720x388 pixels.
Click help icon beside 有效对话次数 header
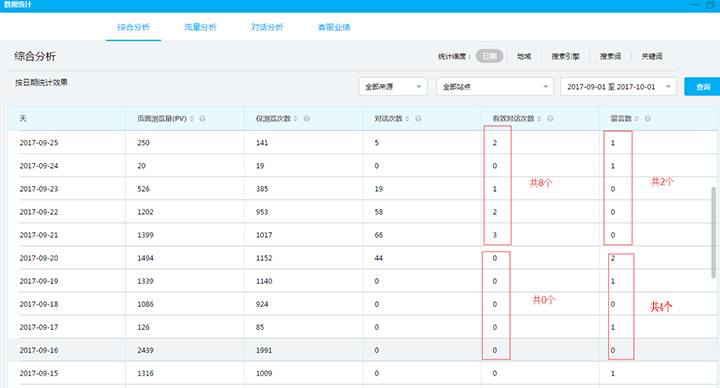(x=550, y=118)
